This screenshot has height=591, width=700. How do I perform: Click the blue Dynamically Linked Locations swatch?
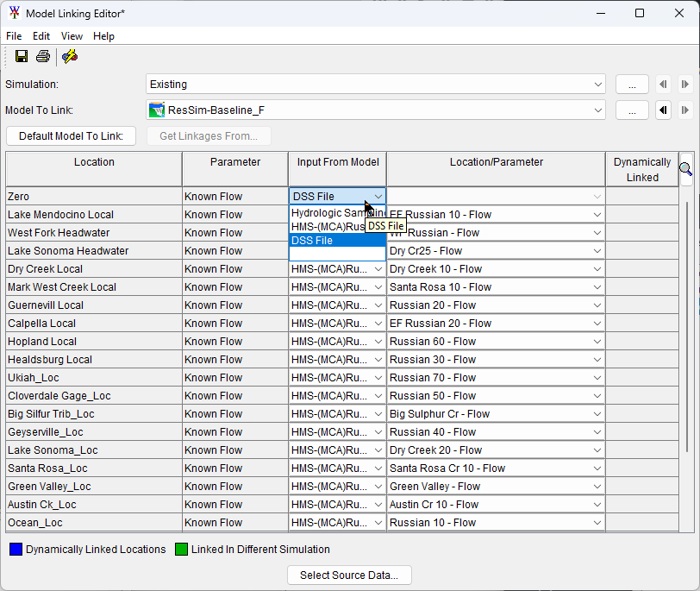(16, 550)
